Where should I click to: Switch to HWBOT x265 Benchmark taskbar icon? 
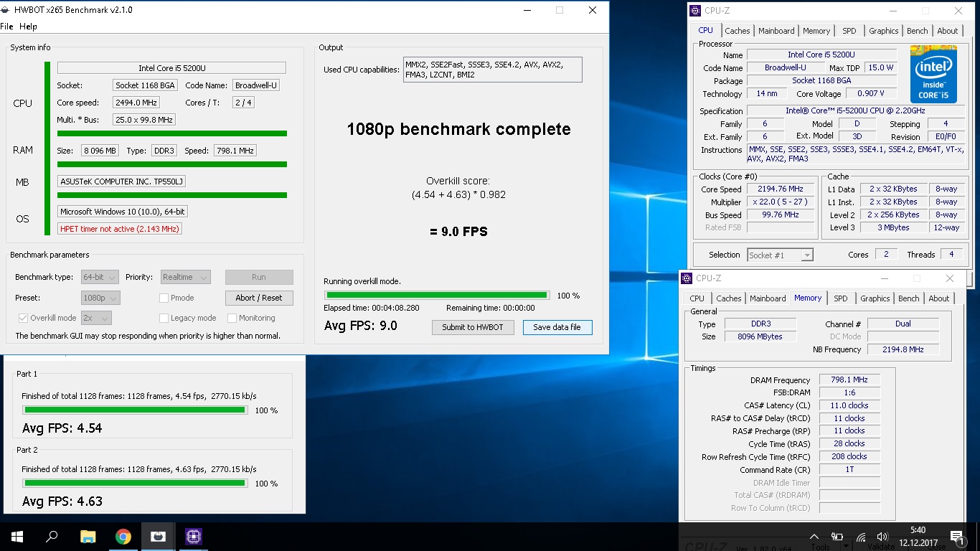[x=159, y=536]
